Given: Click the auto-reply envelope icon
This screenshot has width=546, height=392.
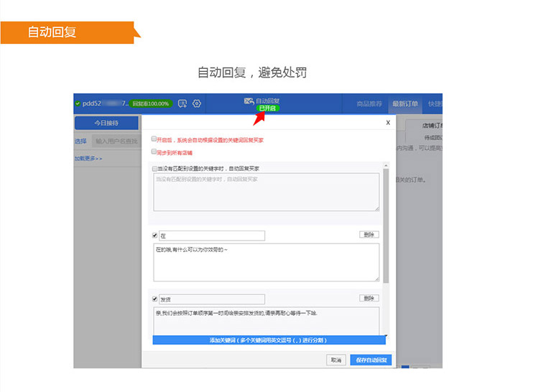Looking at the screenshot, I should pyautogui.click(x=249, y=101).
